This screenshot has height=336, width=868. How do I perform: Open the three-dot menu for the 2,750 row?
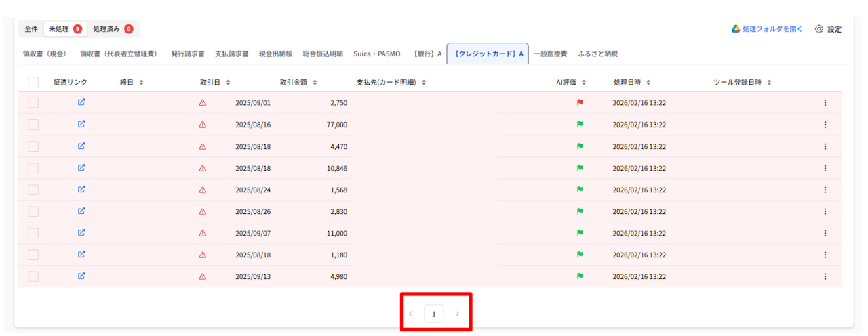click(x=825, y=103)
